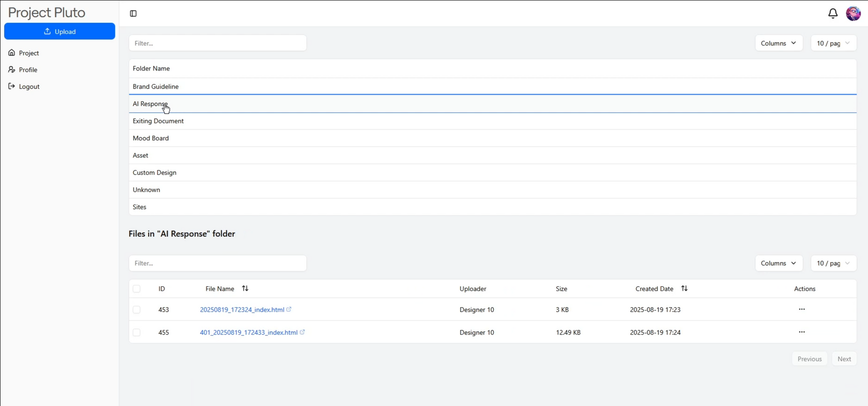Open the 401_20250819_172433_index.html file link
The height and width of the screenshot is (406, 868).
click(x=248, y=333)
